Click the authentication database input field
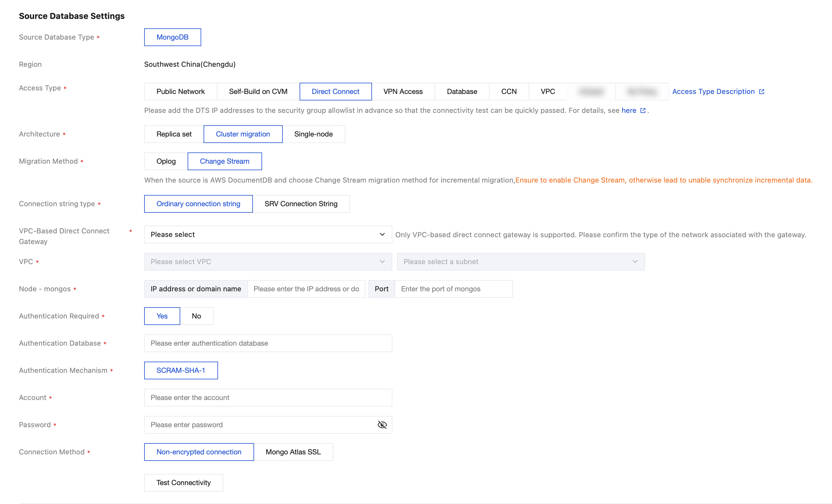 pos(268,343)
